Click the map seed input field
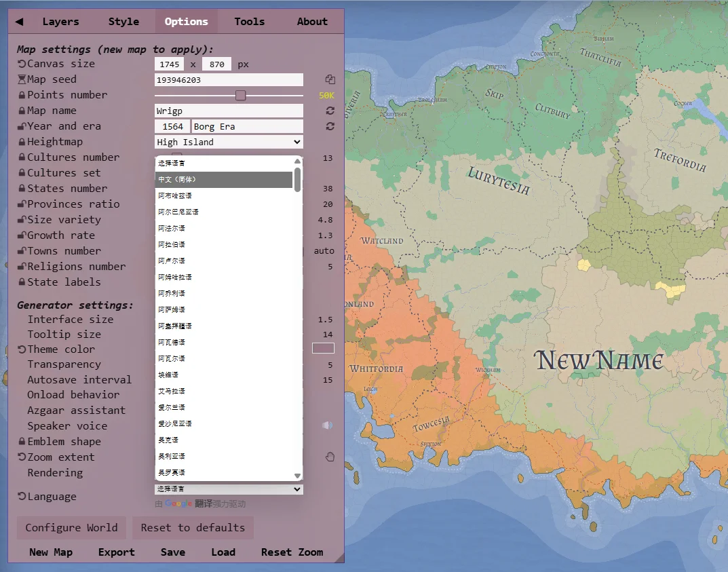This screenshot has height=572, width=728. coord(228,79)
